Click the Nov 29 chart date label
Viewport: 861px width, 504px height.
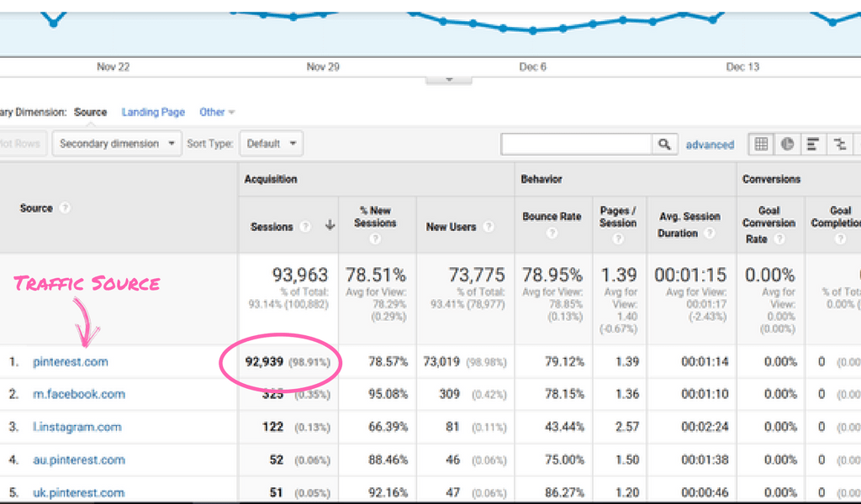pyautogui.click(x=323, y=67)
